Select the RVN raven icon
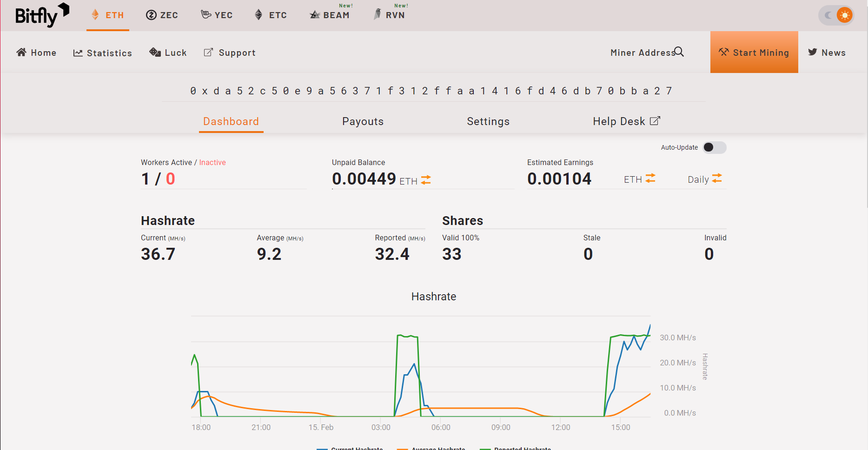Viewport: 868px width, 450px height. [x=378, y=14]
